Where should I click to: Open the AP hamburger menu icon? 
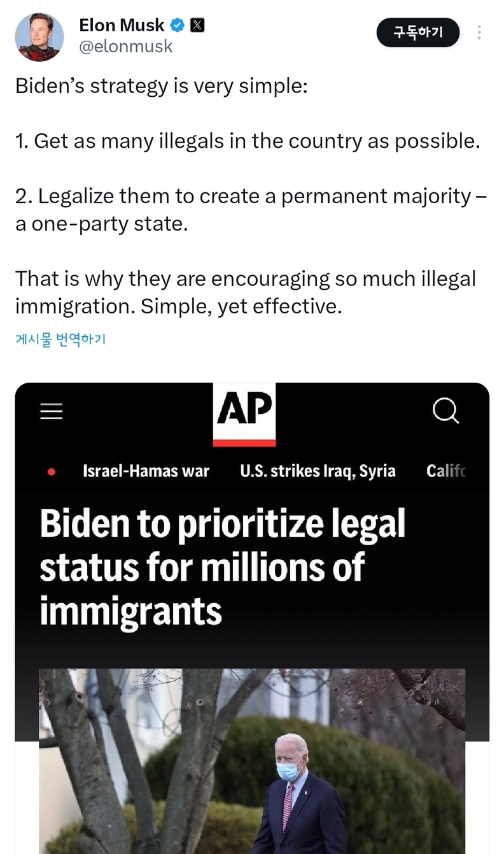click(x=52, y=411)
